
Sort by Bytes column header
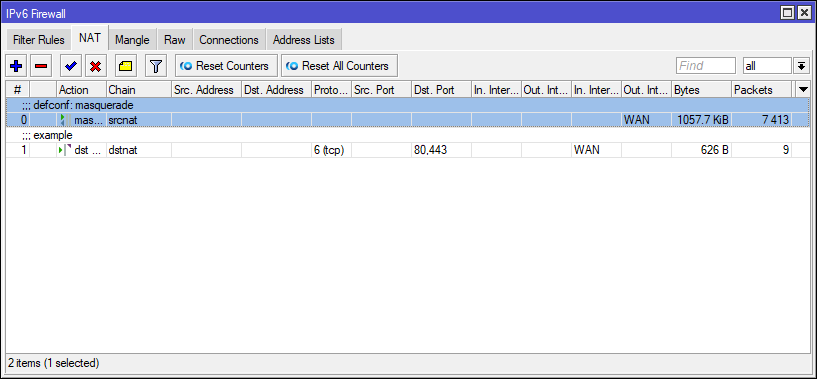(x=701, y=90)
